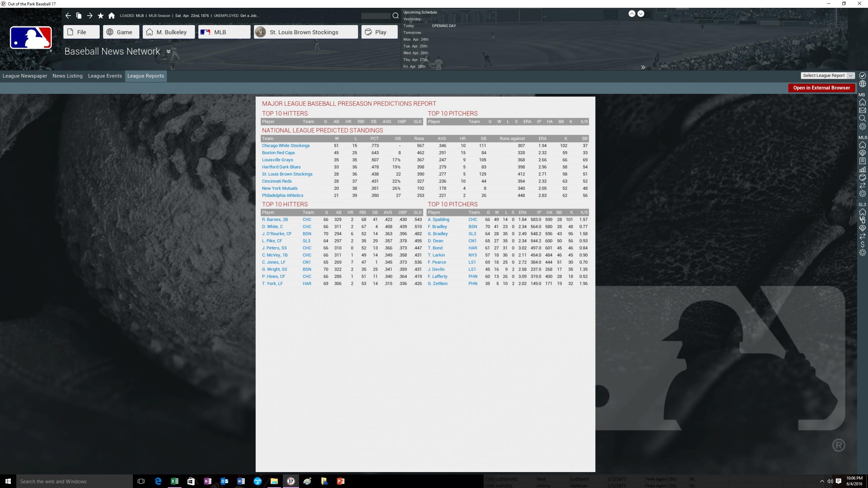Open the SL3 finances dollar icon
Screen dimensions: 868x488
click(862, 244)
